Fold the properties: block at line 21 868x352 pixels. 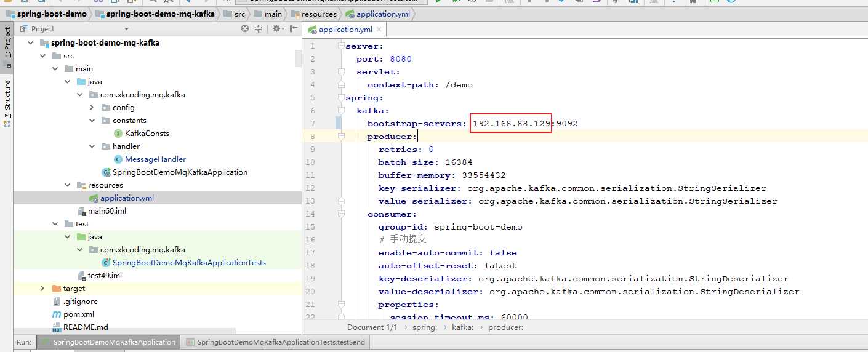(341, 305)
